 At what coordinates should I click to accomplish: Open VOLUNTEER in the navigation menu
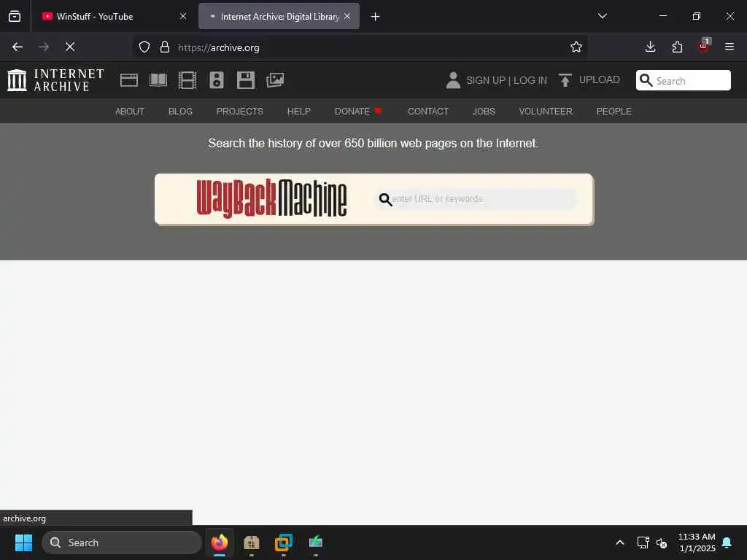point(546,111)
